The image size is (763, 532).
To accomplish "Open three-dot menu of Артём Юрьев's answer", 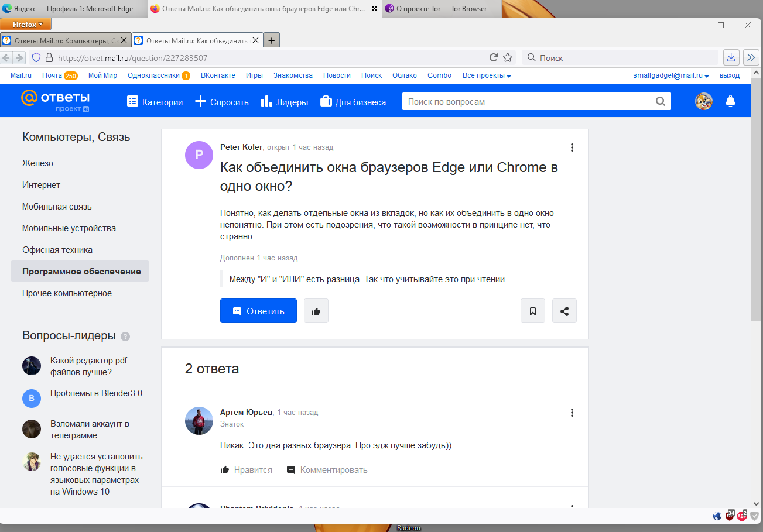I will click(x=572, y=413).
